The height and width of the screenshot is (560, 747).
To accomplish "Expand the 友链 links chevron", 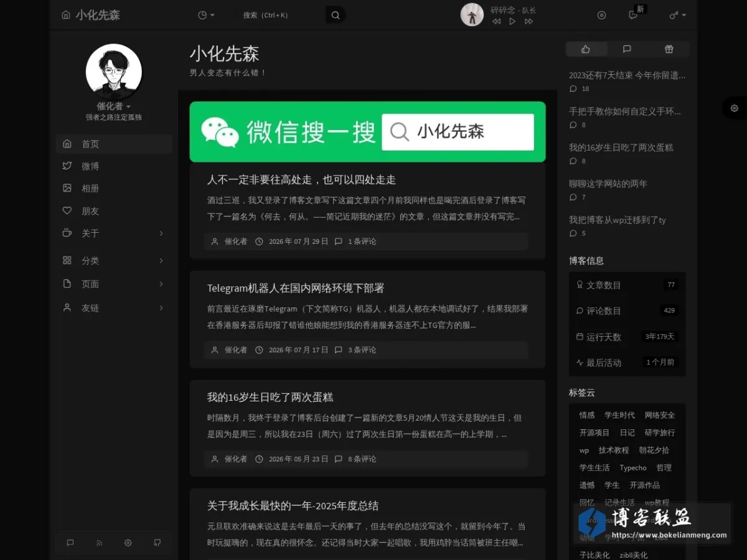I will 161,308.
